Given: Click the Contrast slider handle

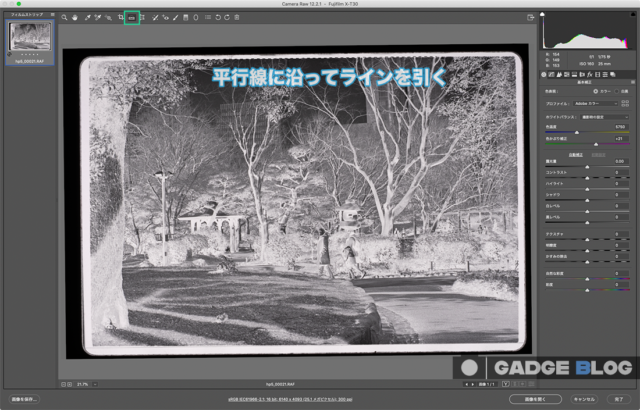Looking at the screenshot, I should pyautogui.click(x=587, y=178).
